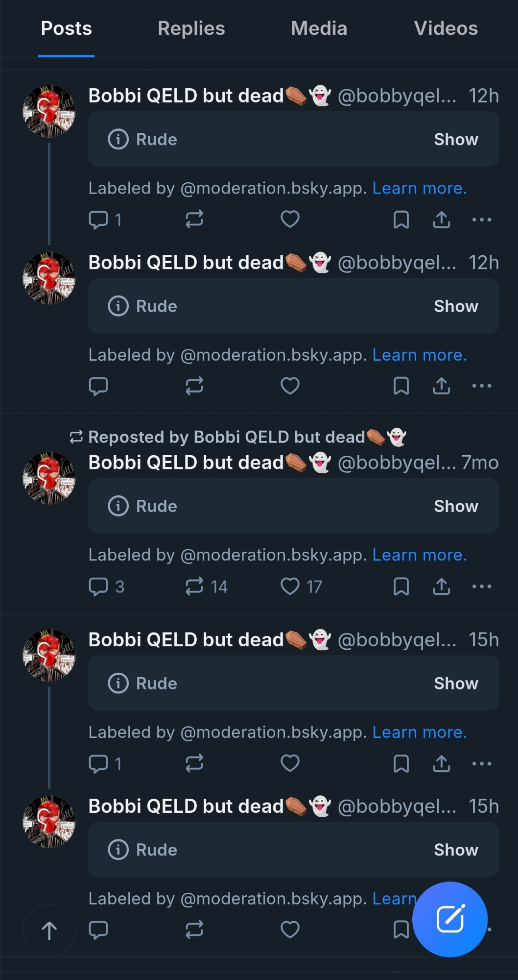Like the second 12h post

point(290,386)
